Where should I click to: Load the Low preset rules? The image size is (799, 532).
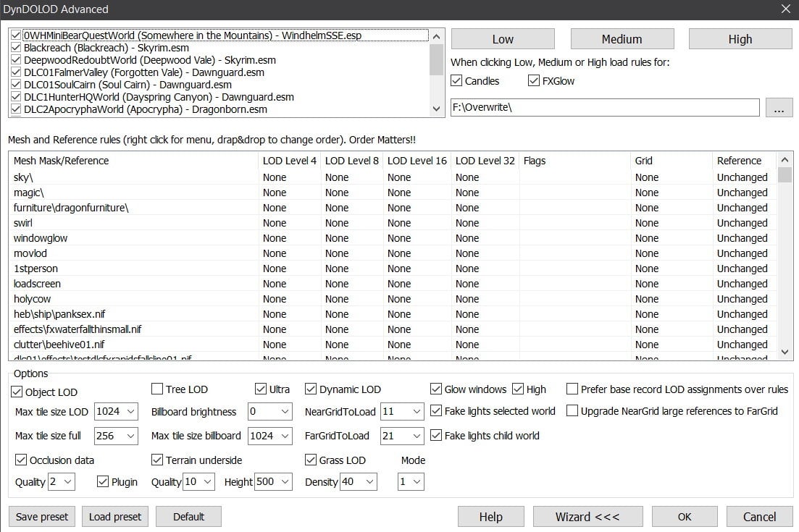coord(503,39)
